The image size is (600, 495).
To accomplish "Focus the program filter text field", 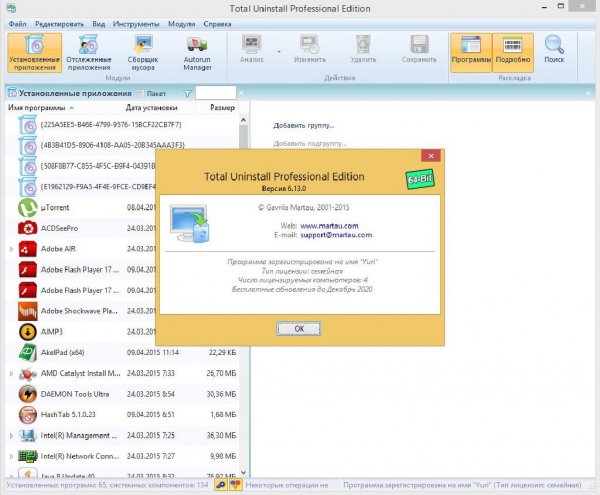I will pos(216,93).
